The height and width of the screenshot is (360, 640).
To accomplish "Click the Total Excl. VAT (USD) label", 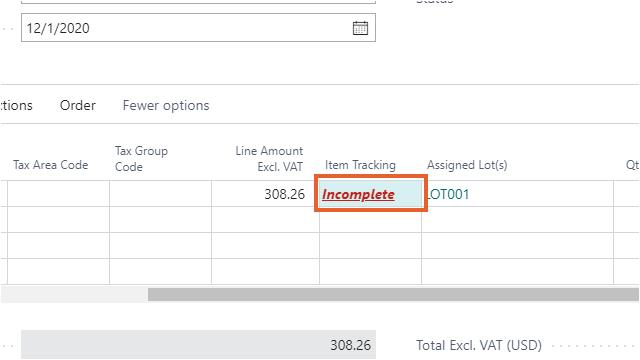I will 479,345.
